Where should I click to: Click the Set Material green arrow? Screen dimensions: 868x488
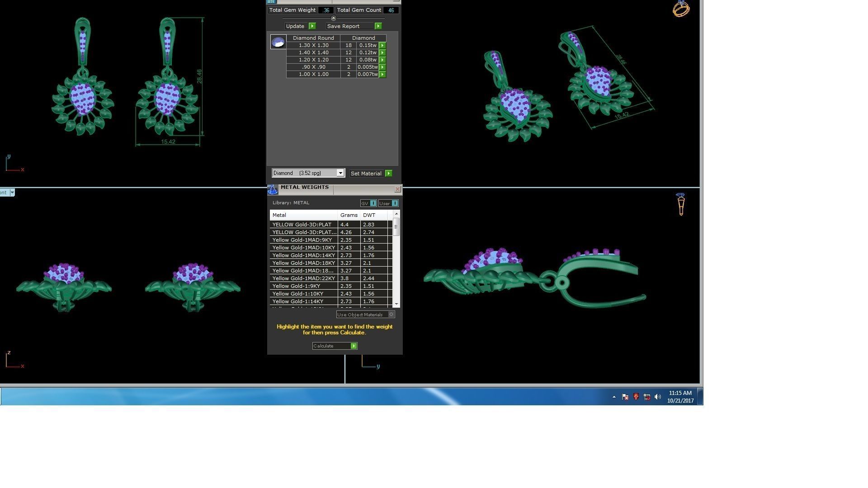point(388,174)
